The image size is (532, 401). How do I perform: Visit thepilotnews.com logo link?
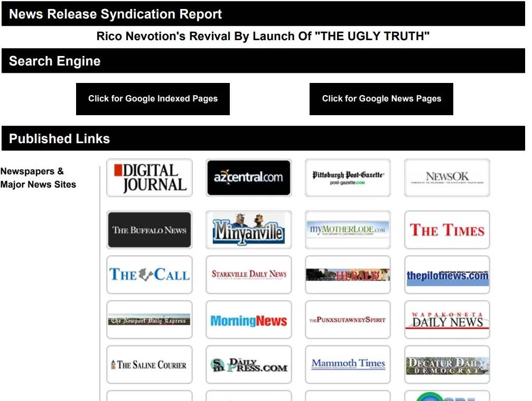pyautogui.click(x=447, y=275)
